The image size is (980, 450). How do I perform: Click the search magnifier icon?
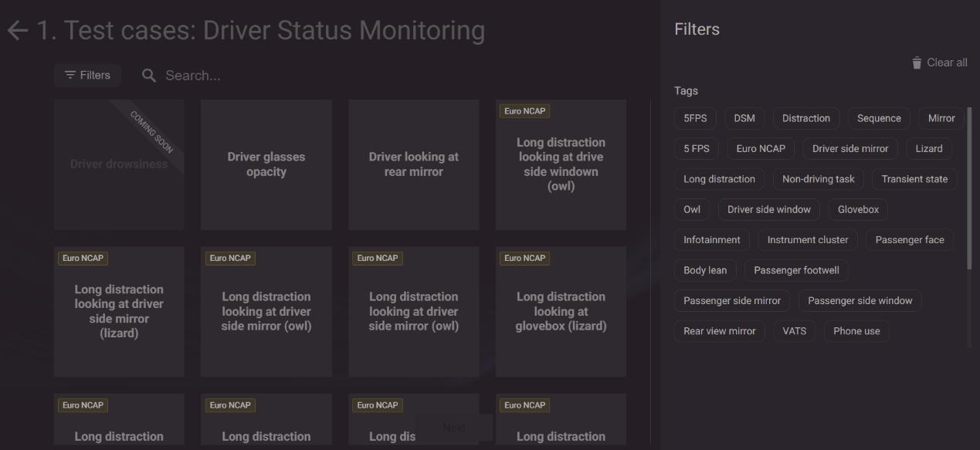pyautogui.click(x=149, y=76)
